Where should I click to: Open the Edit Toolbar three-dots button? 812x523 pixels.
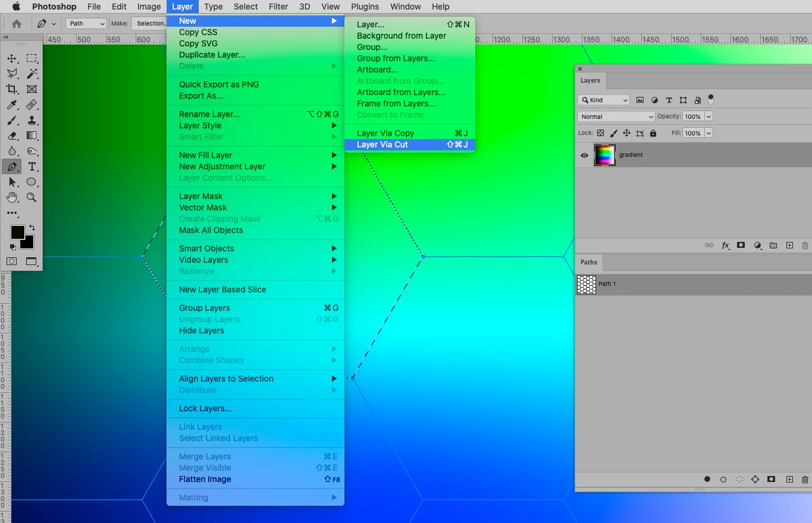(12, 213)
